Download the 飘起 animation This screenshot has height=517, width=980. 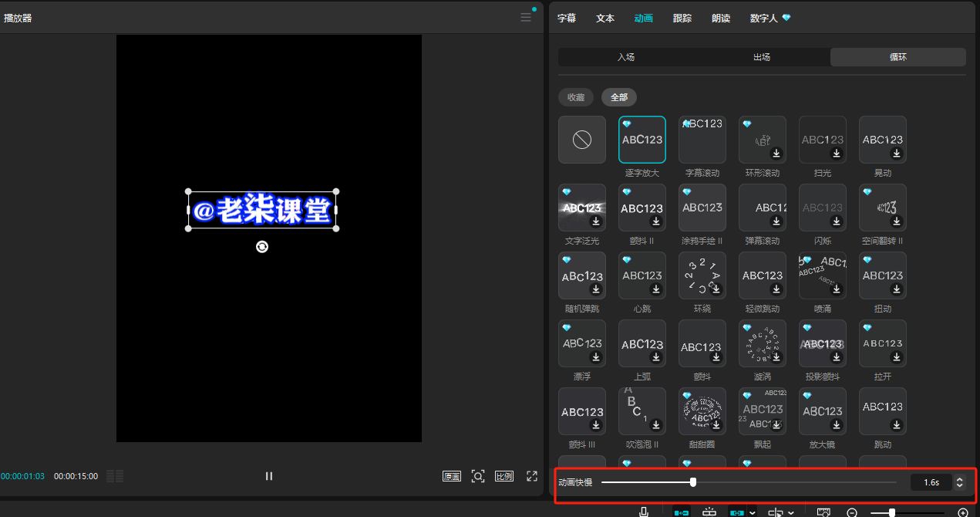click(x=776, y=425)
